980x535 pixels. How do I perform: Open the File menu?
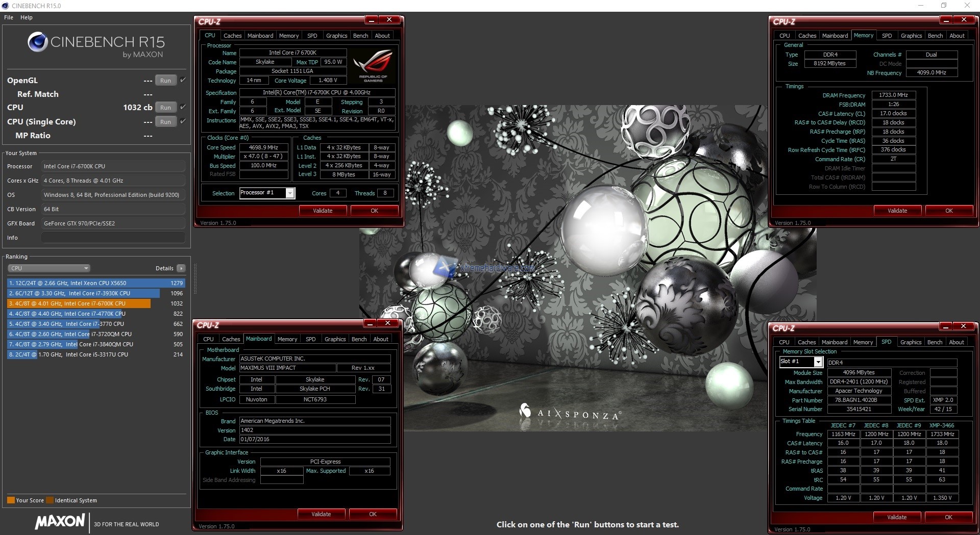tap(8, 17)
